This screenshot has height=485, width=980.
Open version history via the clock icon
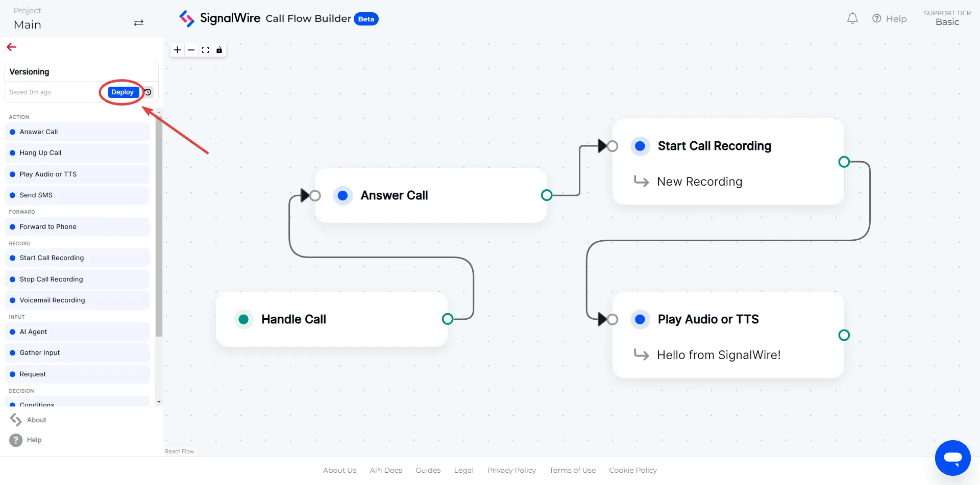(148, 92)
